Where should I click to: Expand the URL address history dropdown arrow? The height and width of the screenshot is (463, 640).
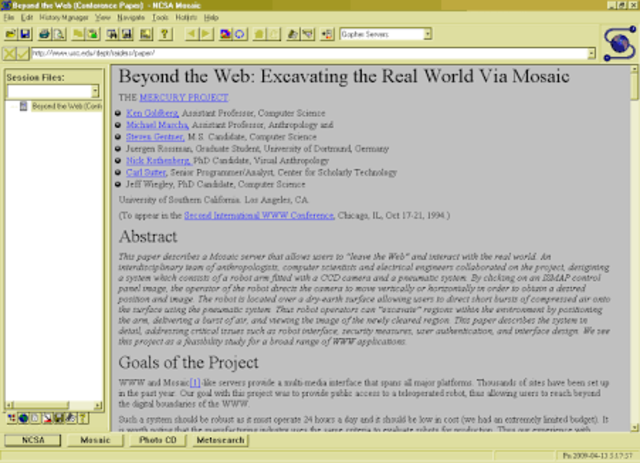coord(591,53)
